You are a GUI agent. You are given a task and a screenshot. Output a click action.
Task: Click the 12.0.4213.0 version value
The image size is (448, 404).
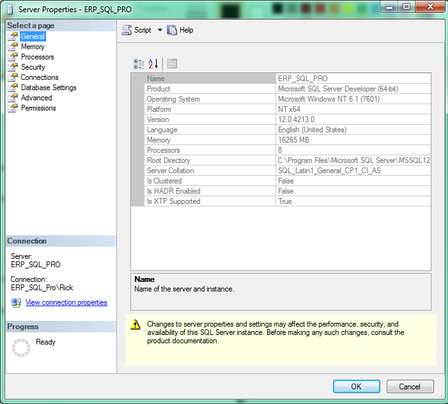(x=353, y=119)
